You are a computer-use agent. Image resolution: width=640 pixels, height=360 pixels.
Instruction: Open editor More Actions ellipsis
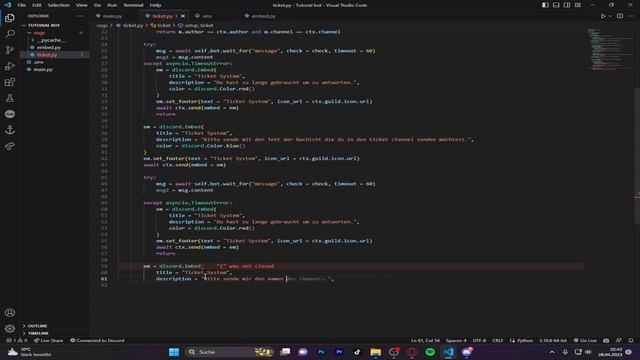(631, 16)
